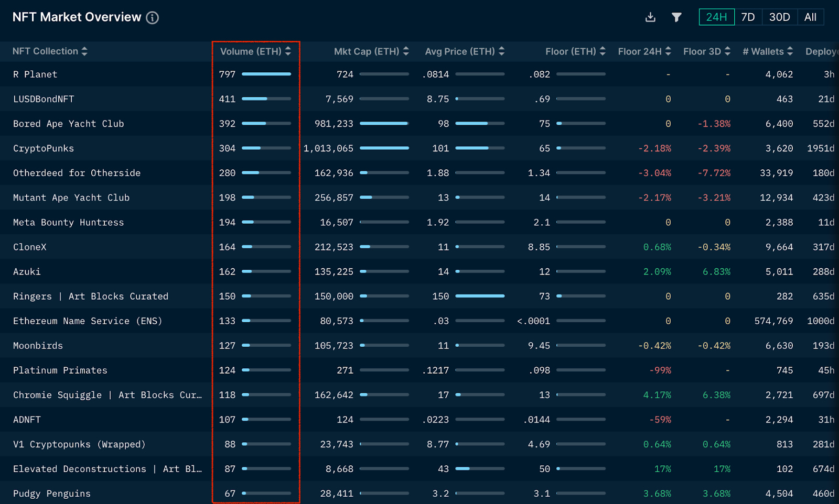839x504 pixels.
Task: Click the Mkt Cap (ETH) header label
Action: coord(367,51)
